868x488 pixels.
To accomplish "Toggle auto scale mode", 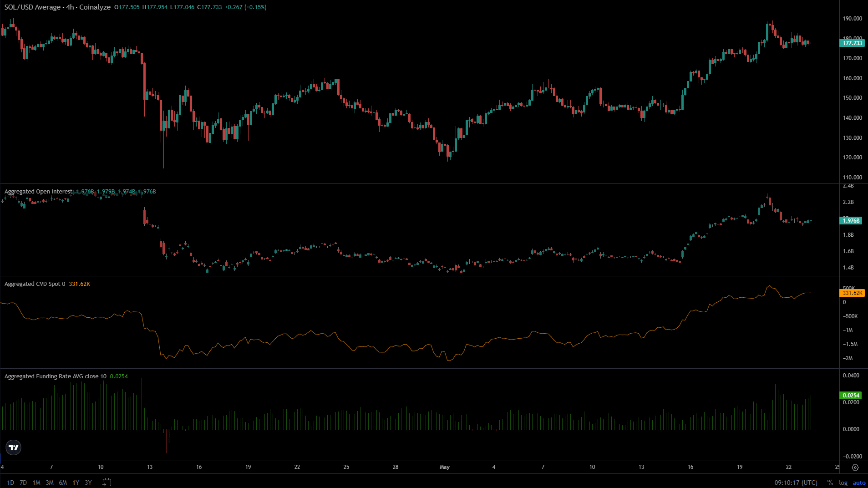I will click(859, 483).
